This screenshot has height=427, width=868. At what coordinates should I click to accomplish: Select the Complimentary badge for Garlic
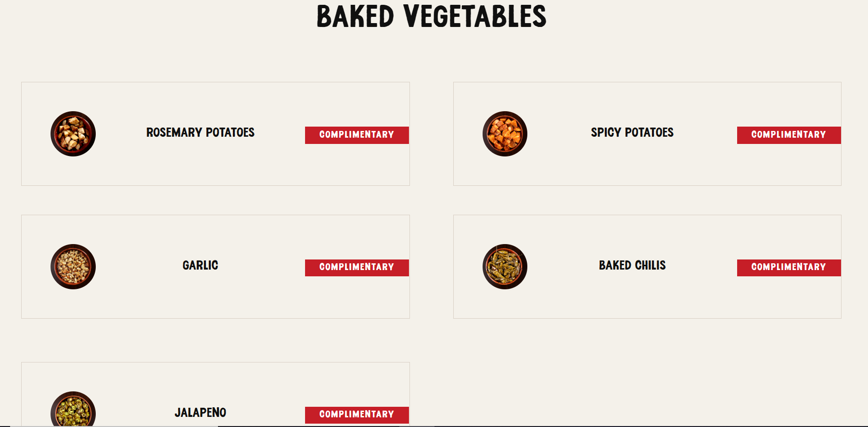tap(357, 268)
